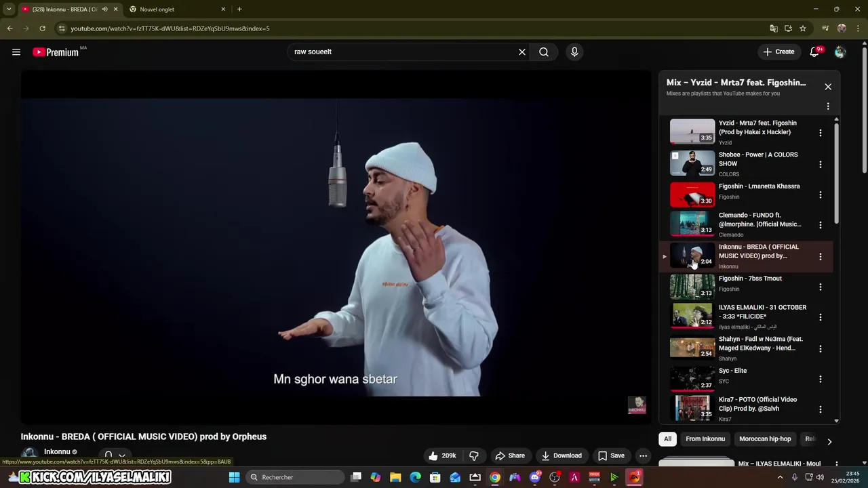Viewport: 868px width, 488px height.
Task: Switch to the Nouvel onglet tab
Action: coord(176,9)
